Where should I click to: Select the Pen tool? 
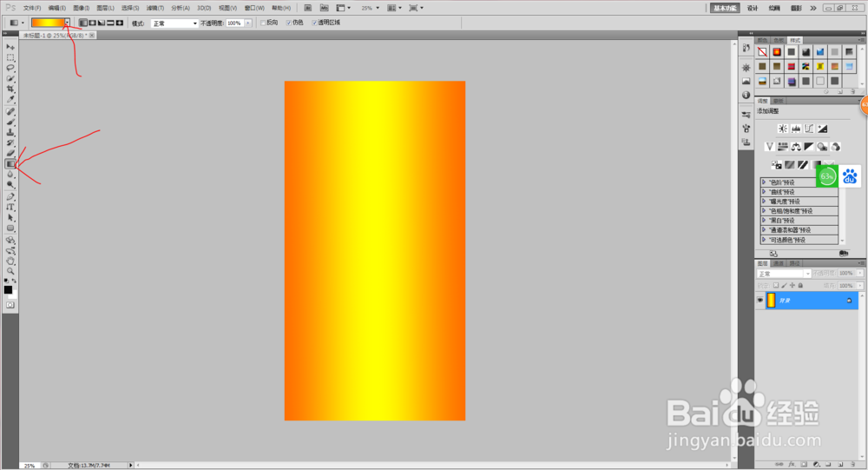pos(10,196)
